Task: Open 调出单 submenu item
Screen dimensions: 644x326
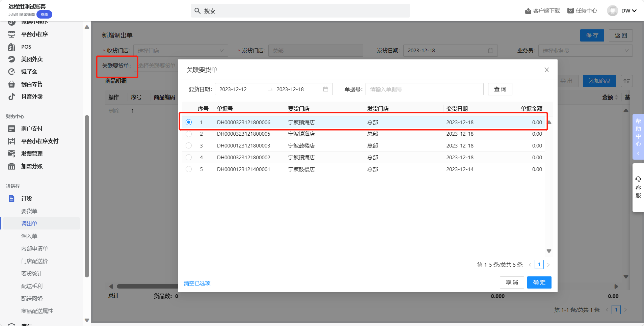Action: coord(29,223)
